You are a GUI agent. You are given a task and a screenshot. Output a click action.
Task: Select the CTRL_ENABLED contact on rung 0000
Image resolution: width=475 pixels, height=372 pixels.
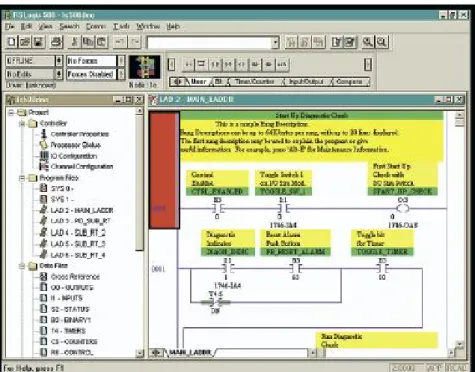(x=218, y=209)
